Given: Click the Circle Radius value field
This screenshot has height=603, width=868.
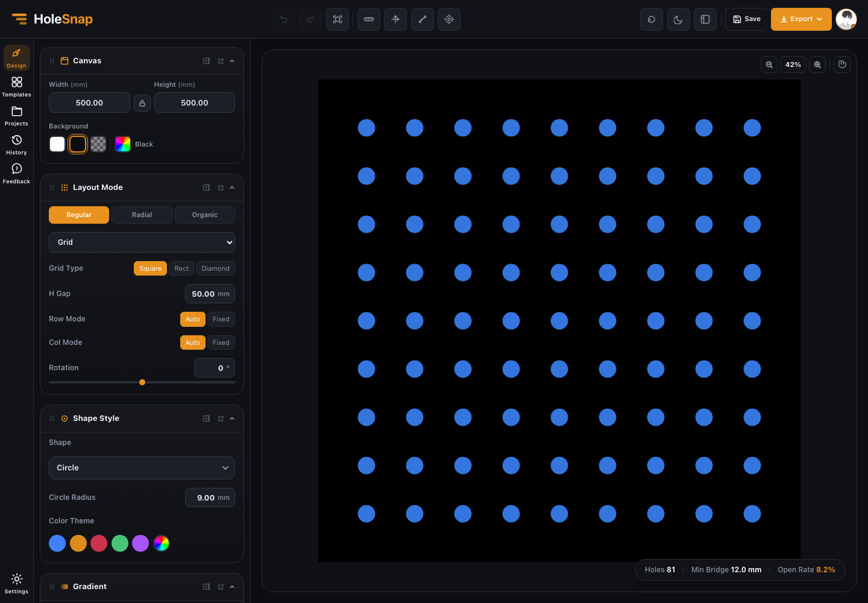Looking at the screenshot, I should [210, 497].
